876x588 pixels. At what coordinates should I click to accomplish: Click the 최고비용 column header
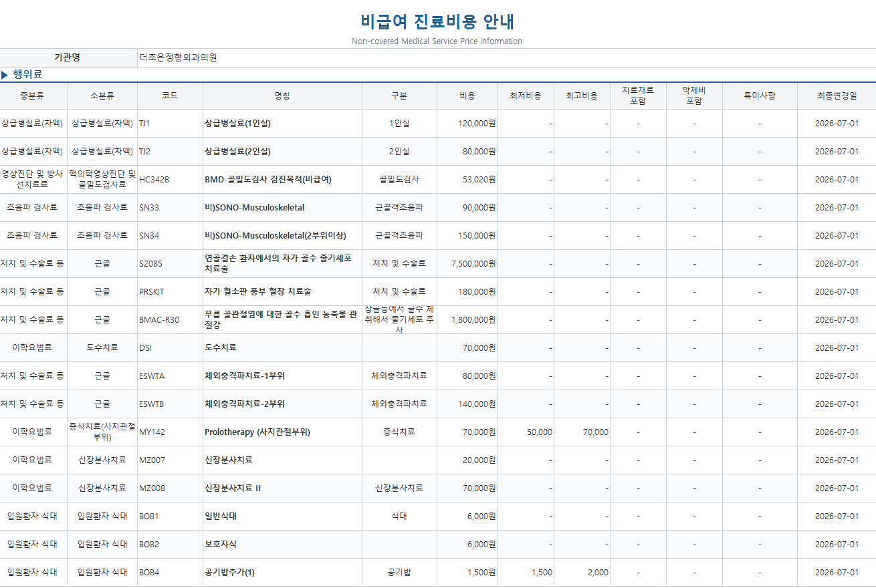(582, 96)
